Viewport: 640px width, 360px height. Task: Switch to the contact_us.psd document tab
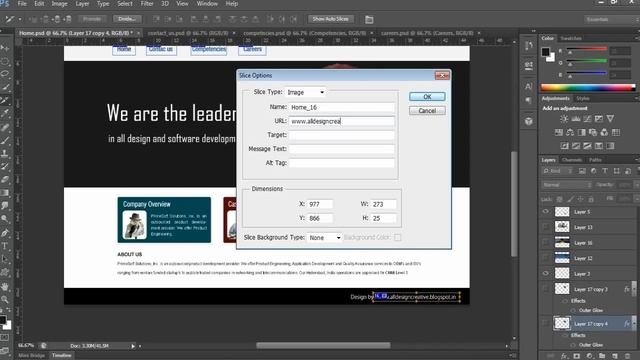tap(188, 33)
